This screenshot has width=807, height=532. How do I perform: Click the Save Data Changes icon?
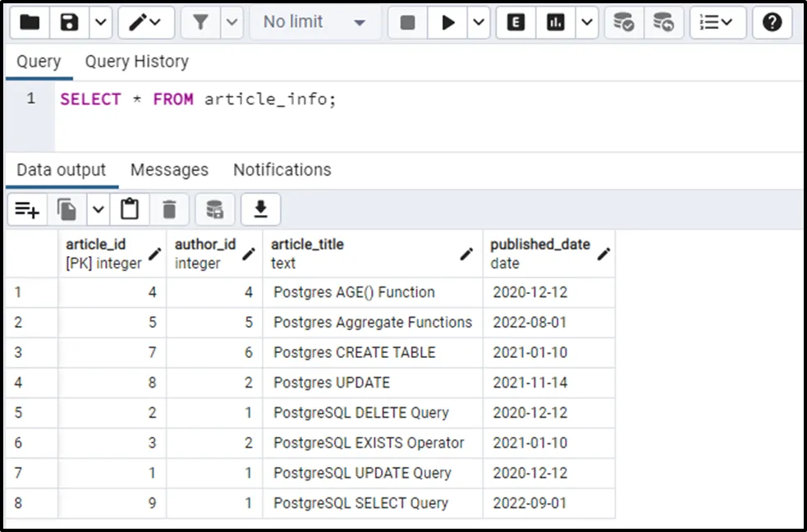pos(214,210)
